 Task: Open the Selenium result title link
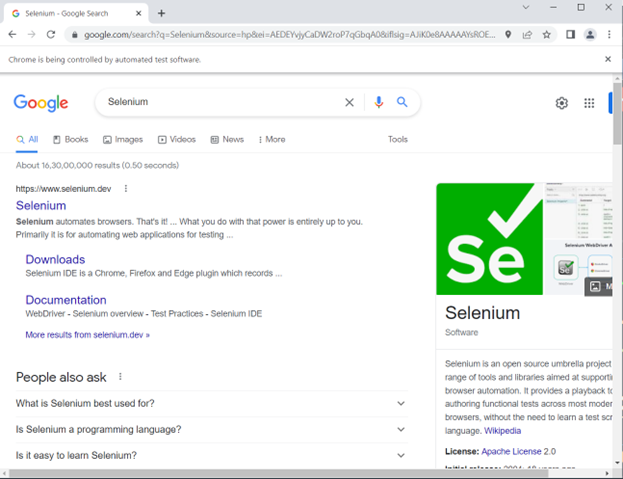[x=41, y=206]
